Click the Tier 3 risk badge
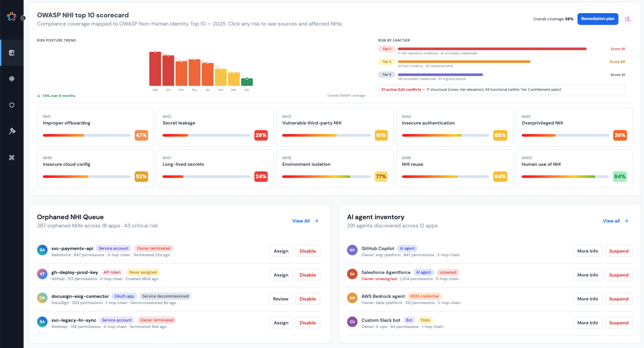644x348 pixels. (x=387, y=75)
